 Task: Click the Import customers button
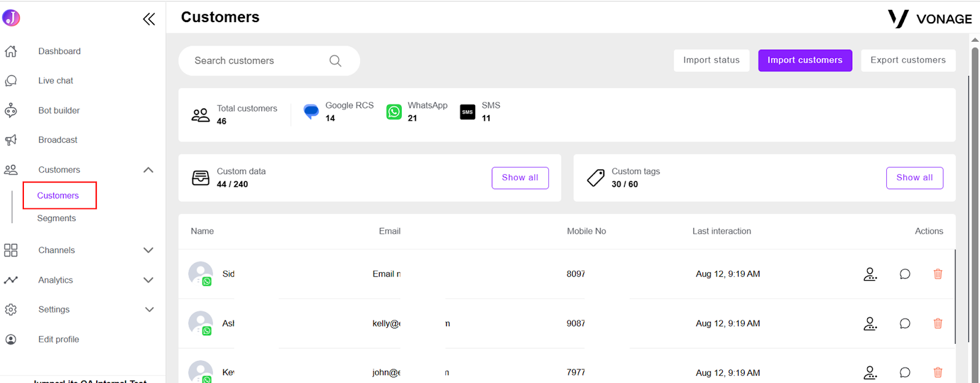pos(805,60)
